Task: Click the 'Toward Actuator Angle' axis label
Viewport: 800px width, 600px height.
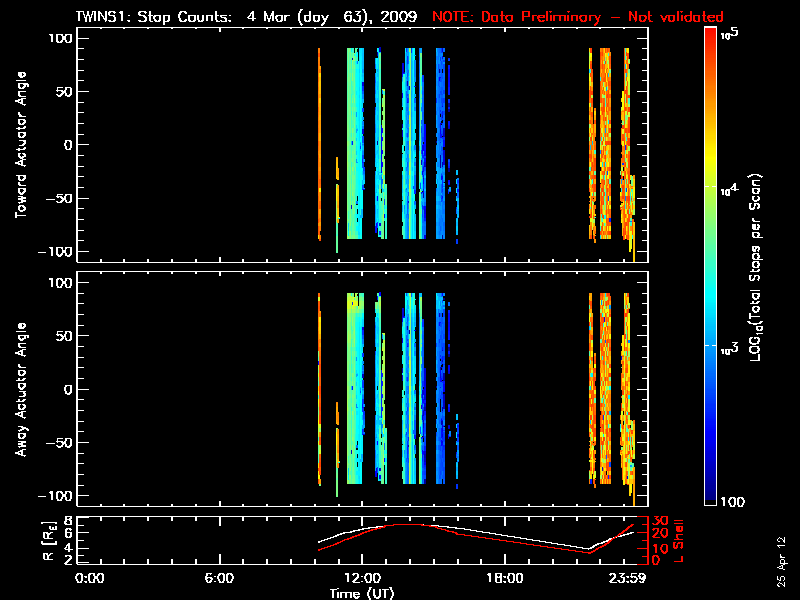Action: point(19,145)
